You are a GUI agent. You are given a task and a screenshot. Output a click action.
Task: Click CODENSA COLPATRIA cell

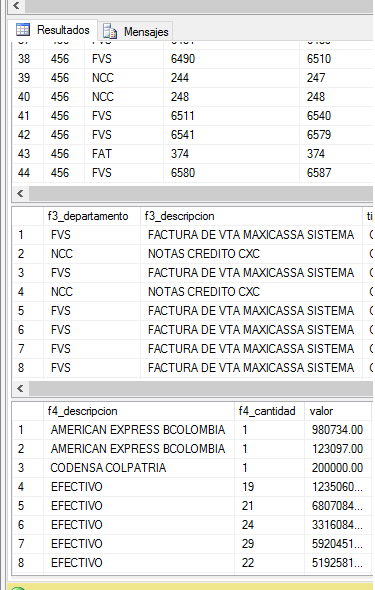point(139,468)
